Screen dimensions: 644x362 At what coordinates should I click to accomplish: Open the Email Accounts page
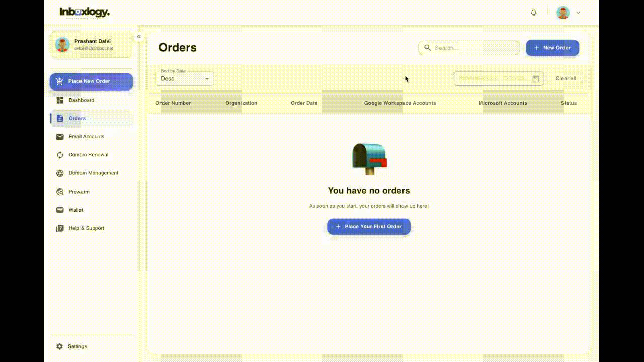pos(91,137)
